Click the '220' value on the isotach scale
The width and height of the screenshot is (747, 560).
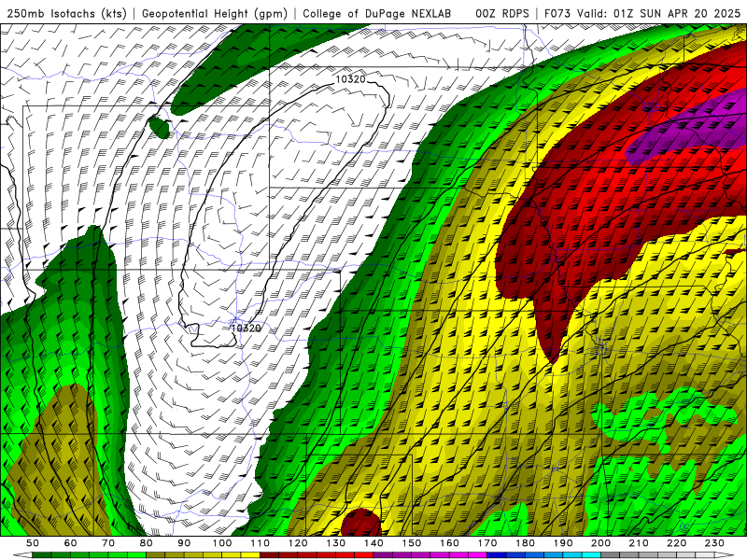[676, 543]
